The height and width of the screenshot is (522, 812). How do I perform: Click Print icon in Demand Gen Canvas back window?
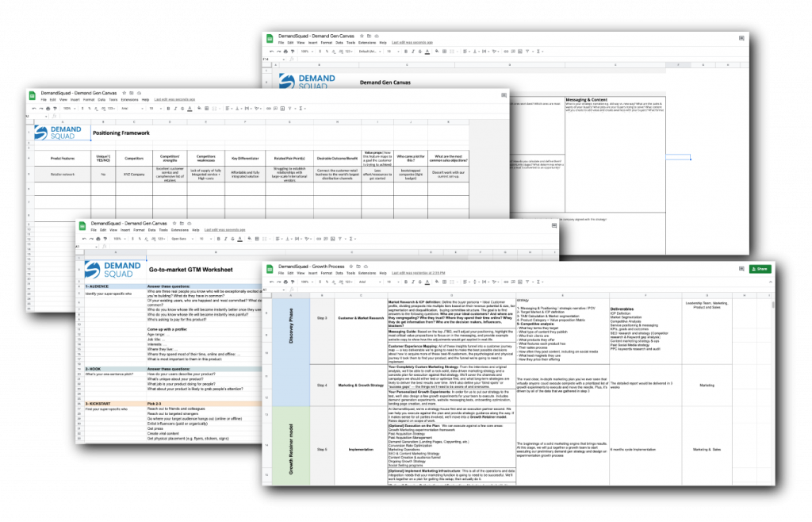pyautogui.click(x=285, y=52)
